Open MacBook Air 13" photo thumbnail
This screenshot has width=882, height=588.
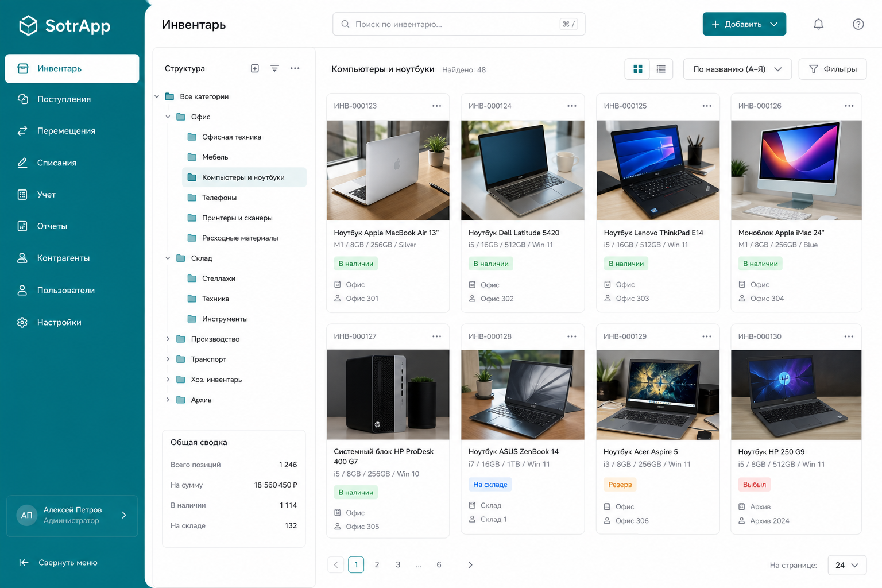click(388, 170)
